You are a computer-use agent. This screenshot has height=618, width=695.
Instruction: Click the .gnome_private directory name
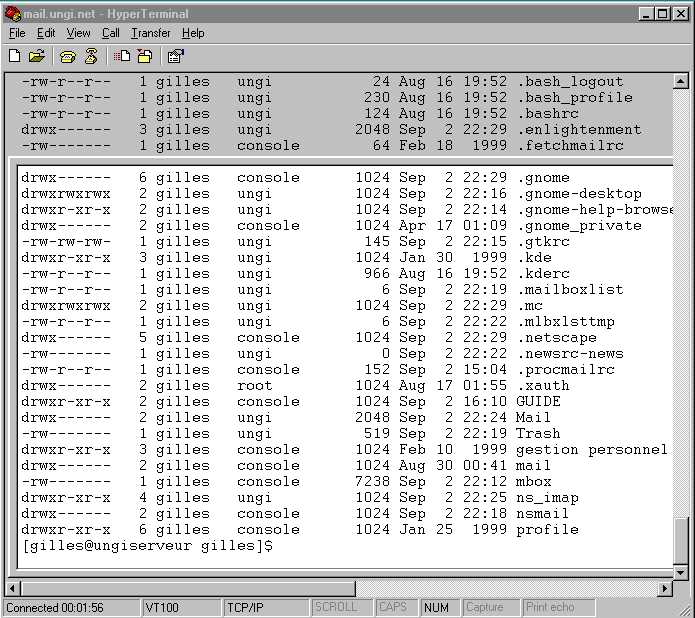(579, 226)
